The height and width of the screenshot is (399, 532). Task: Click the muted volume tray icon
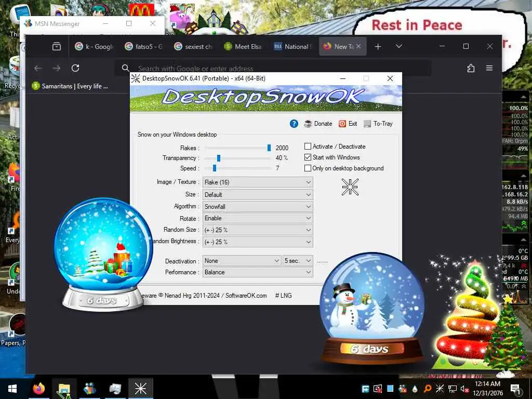point(464,389)
